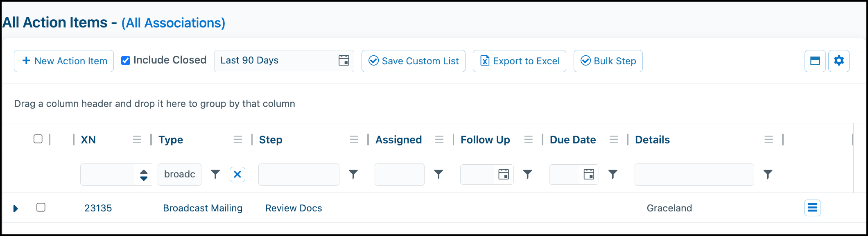Screen dimensions: 868x236
Task: Open the Follow Up filter calendar icon
Action: (504, 175)
